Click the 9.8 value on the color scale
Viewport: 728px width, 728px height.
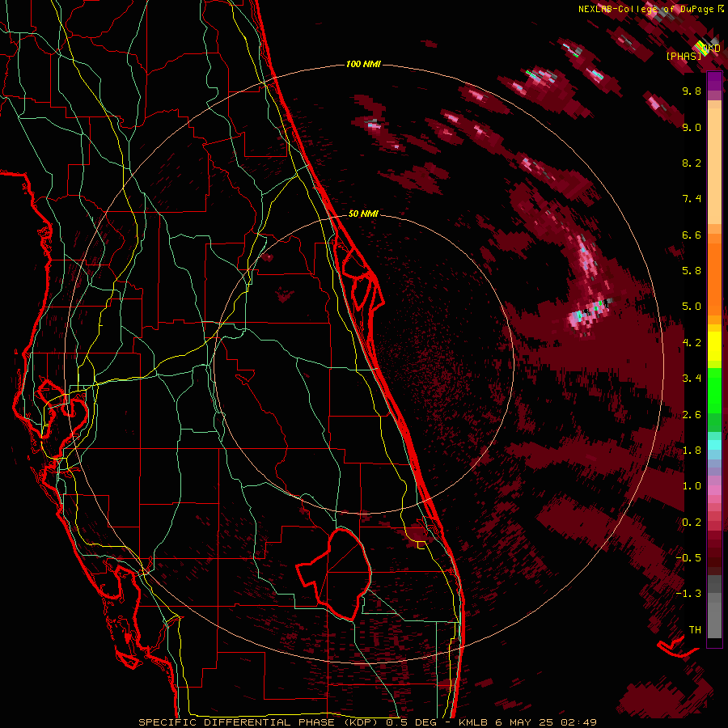[692, 91]
